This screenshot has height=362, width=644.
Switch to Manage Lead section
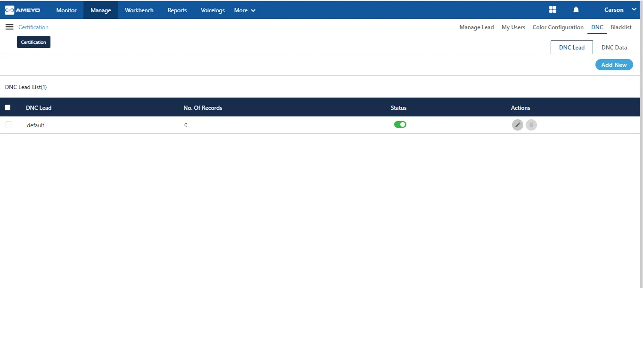pos(477,27)
